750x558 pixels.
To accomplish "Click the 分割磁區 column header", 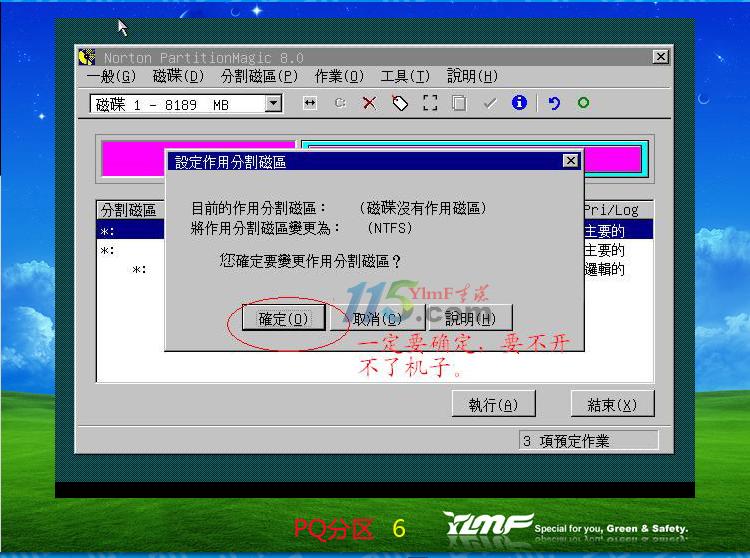I will [x=131, y=209].
